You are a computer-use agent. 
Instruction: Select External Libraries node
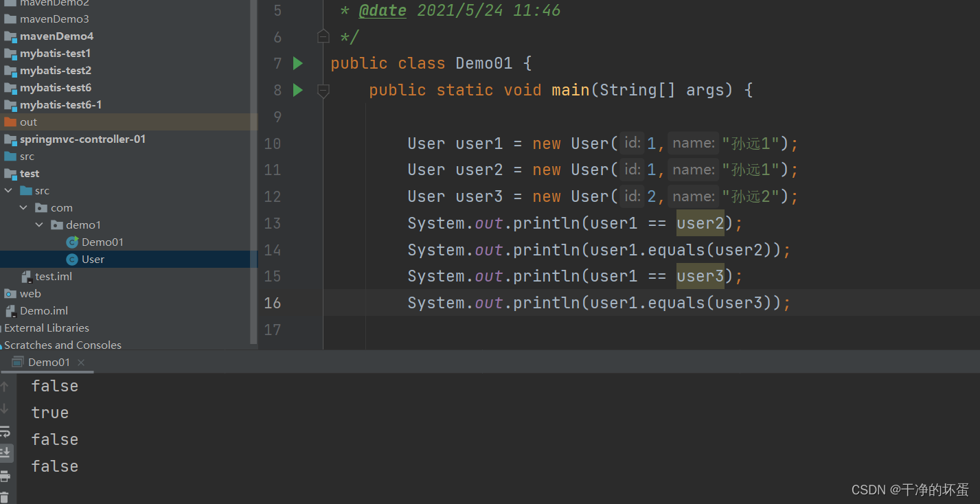click(47, 328)
